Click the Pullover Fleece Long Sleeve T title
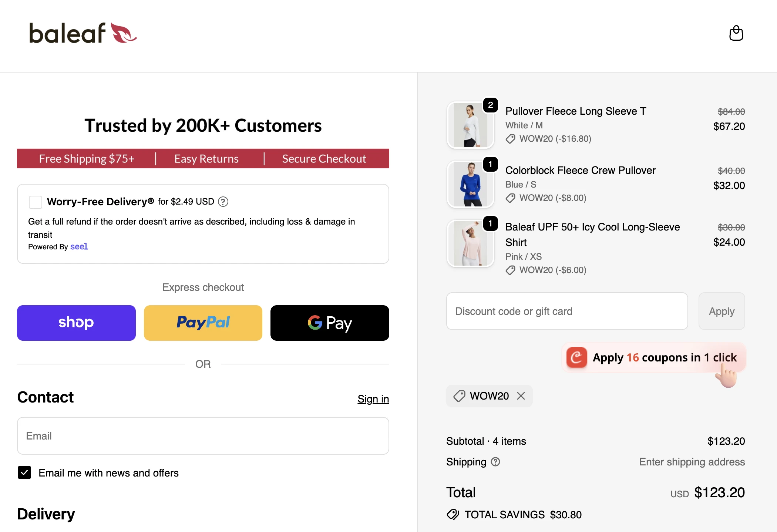Viewport: 777px width, 532px height. (576, 111)
